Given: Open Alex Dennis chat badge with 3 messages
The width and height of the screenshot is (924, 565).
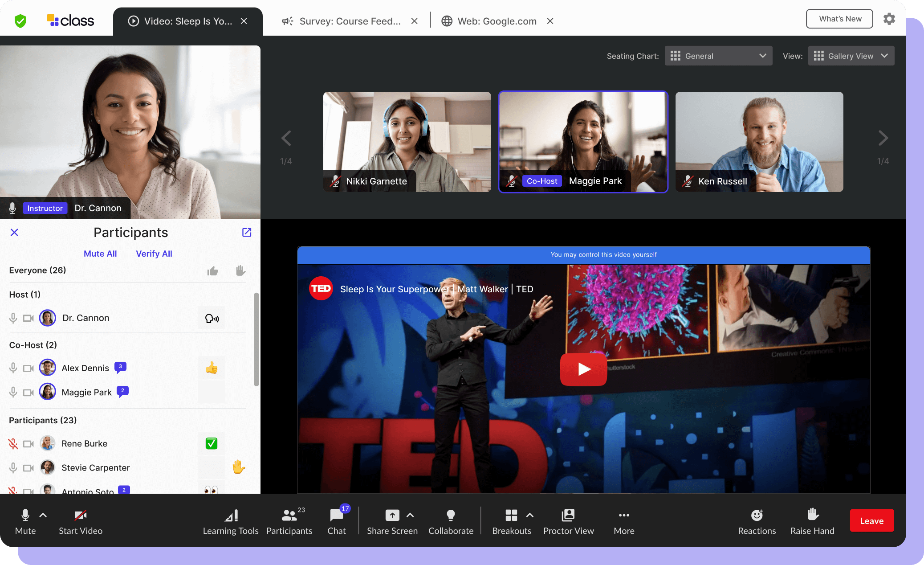Looking at the screenshot, I should coord(120,367).
